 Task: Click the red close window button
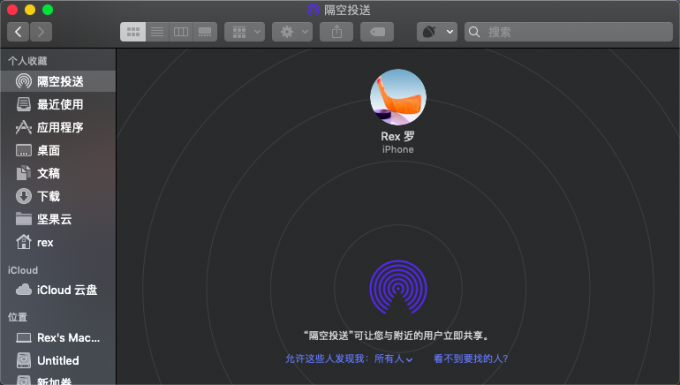(x=12, y=10)
